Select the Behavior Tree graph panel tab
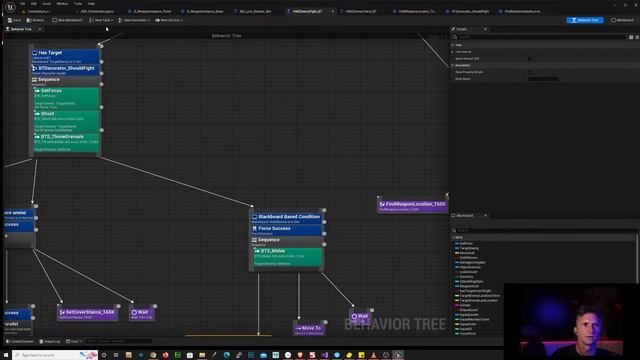The image size is (640, 360). (x=20, y=29)
